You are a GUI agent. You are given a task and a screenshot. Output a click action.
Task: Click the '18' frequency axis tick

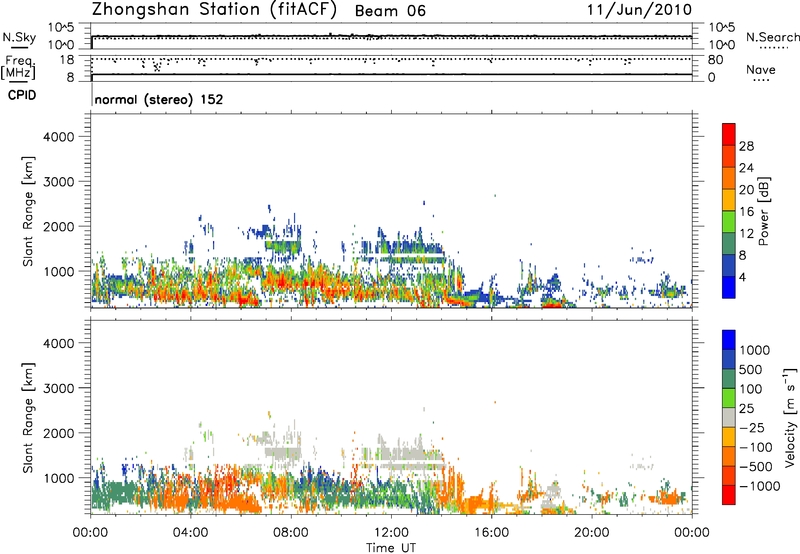tap(67, 60)
